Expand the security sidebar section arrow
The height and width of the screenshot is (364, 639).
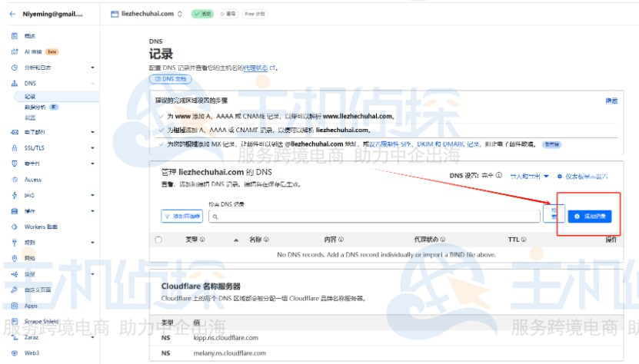pyautogui.click(x=92, y=164)
